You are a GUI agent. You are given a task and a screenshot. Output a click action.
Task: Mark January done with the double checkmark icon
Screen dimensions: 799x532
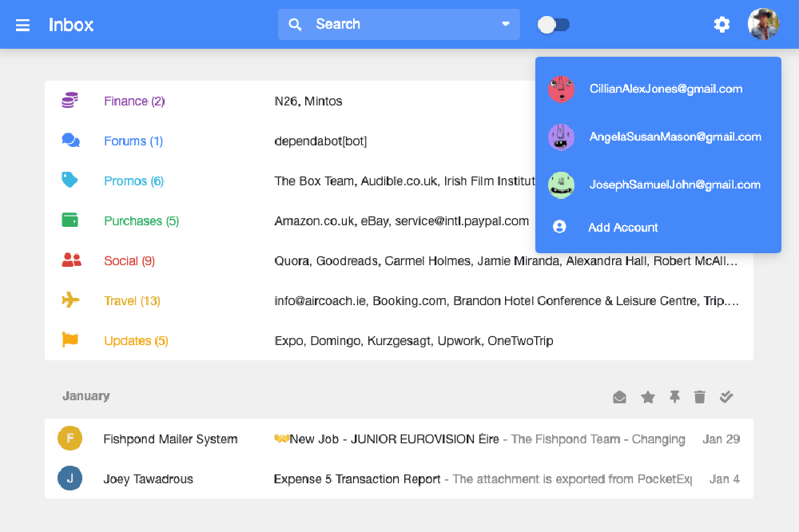[x=726, y=396]
